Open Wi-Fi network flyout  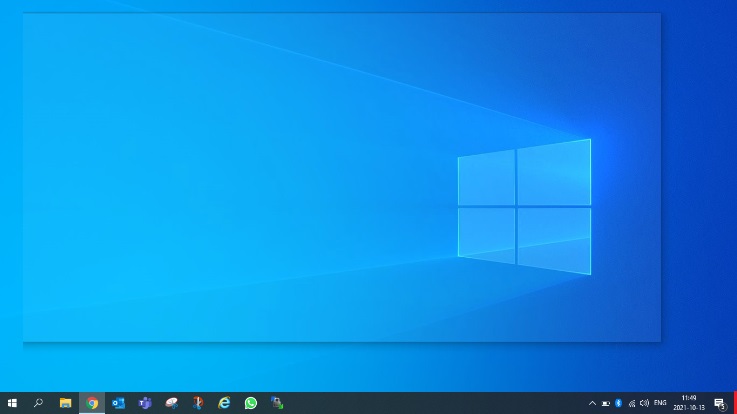pos(631,403)
